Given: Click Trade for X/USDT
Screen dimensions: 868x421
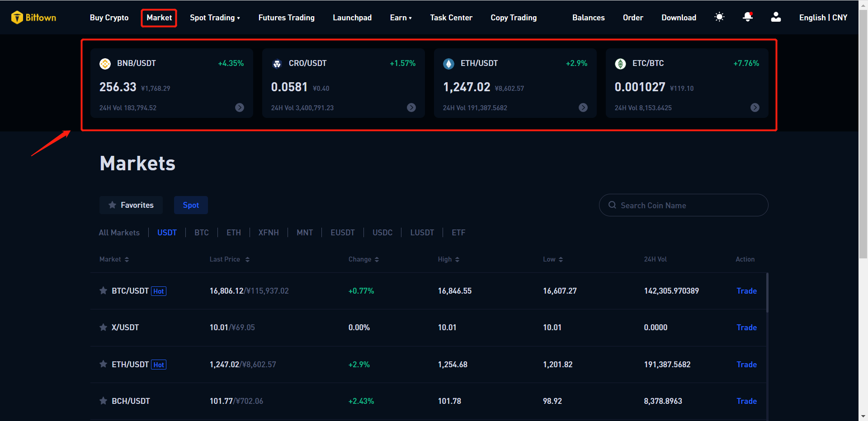Looking at the screenshot, I should click(x=746, y=327).
